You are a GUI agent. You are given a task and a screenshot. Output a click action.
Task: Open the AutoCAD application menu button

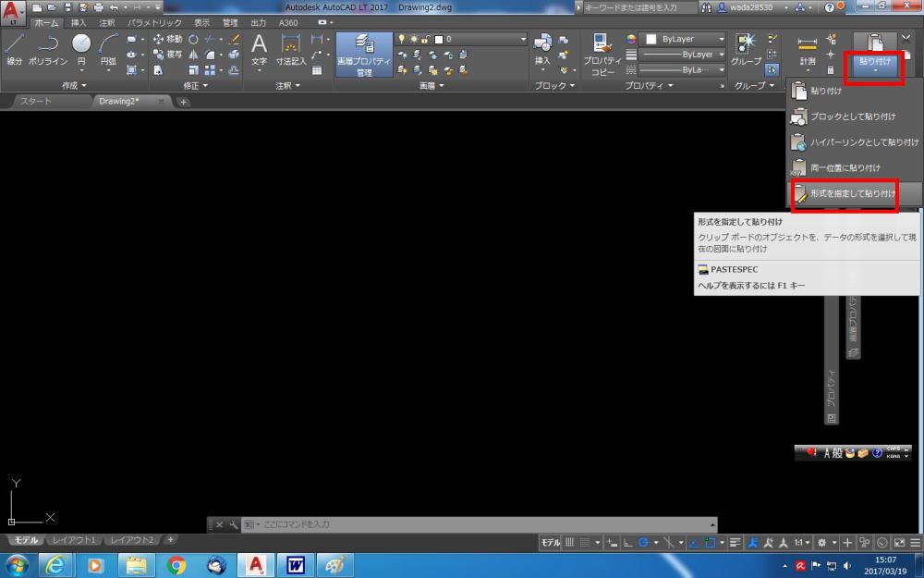click(14, 12)
